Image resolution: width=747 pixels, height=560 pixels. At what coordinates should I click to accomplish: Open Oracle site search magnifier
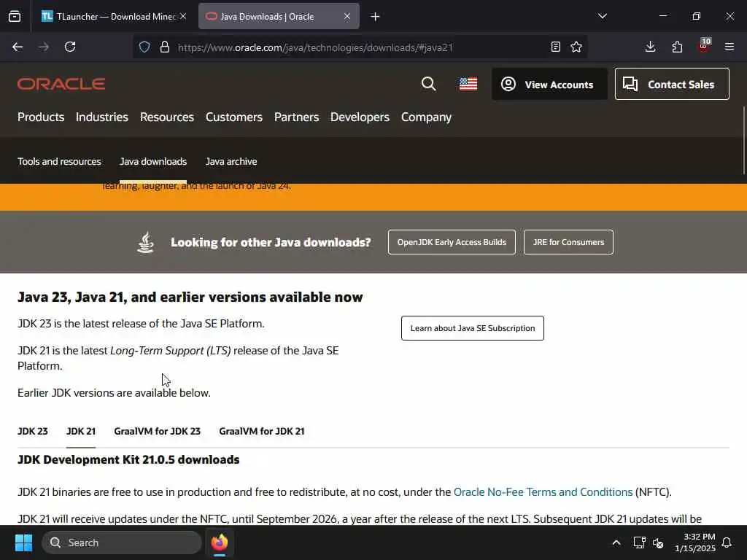pyautogui.click(x=429, y=84)
